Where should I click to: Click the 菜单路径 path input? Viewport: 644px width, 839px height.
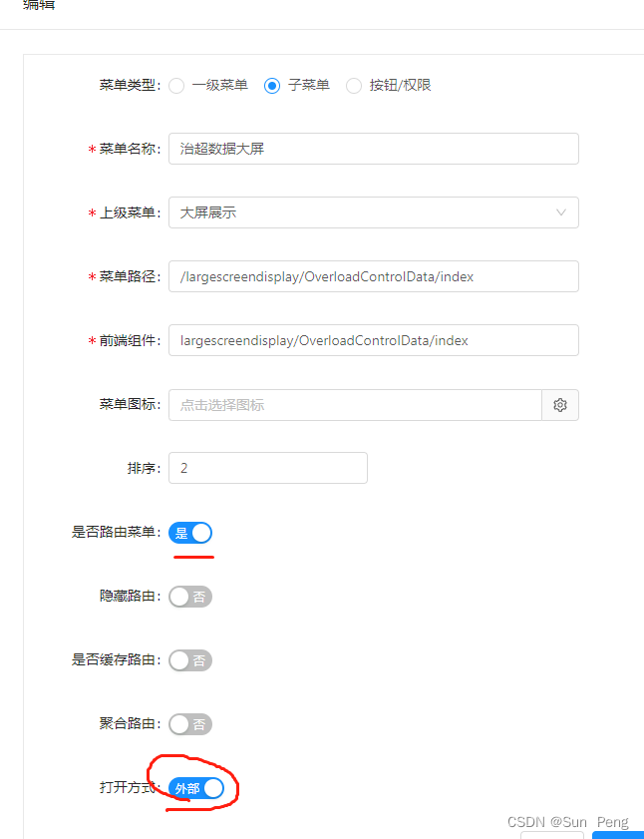[x=374, y=276]
